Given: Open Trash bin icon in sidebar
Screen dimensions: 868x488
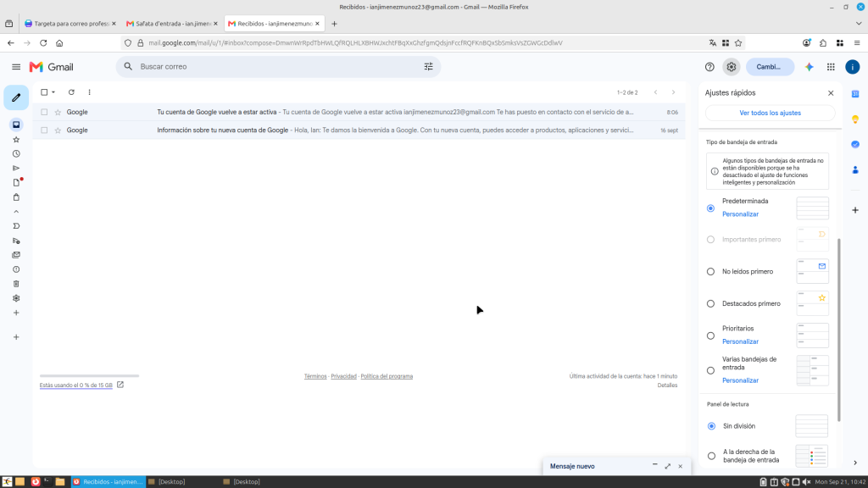Looking at the screenshot, I should [x=16, y=284].
